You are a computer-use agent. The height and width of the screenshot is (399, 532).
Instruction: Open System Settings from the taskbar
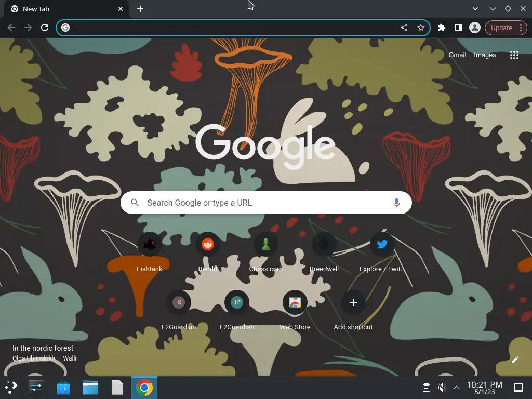coord(36,388)
